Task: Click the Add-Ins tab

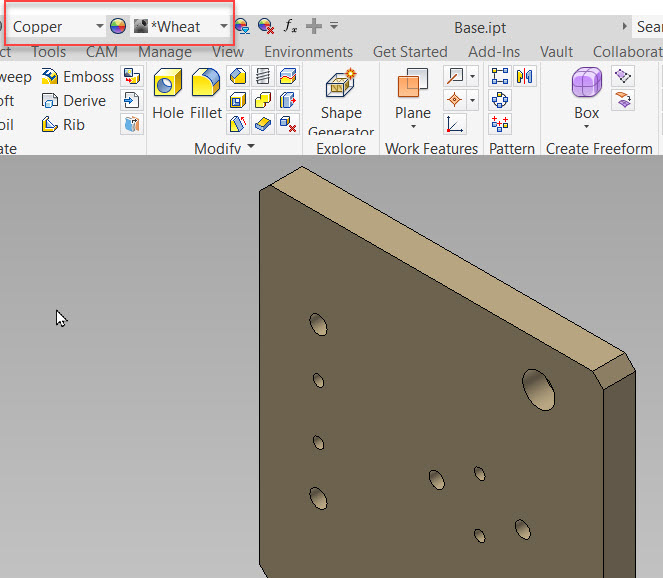Action: (x=496, y=52)
